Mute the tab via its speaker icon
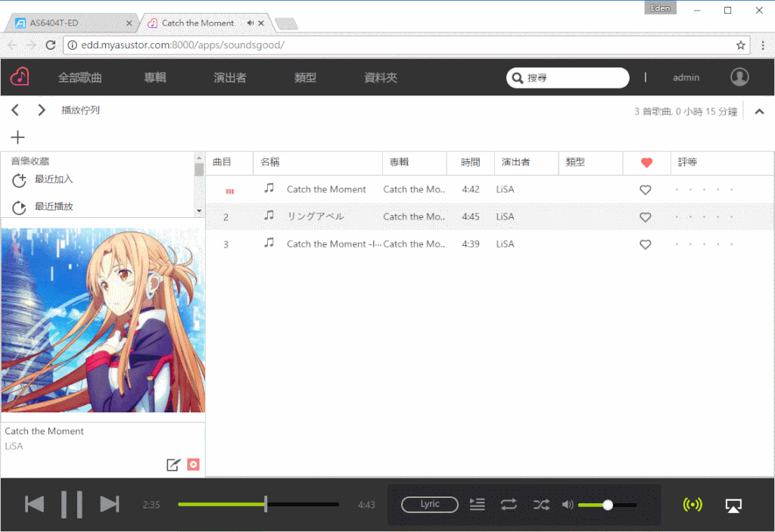 250,23
